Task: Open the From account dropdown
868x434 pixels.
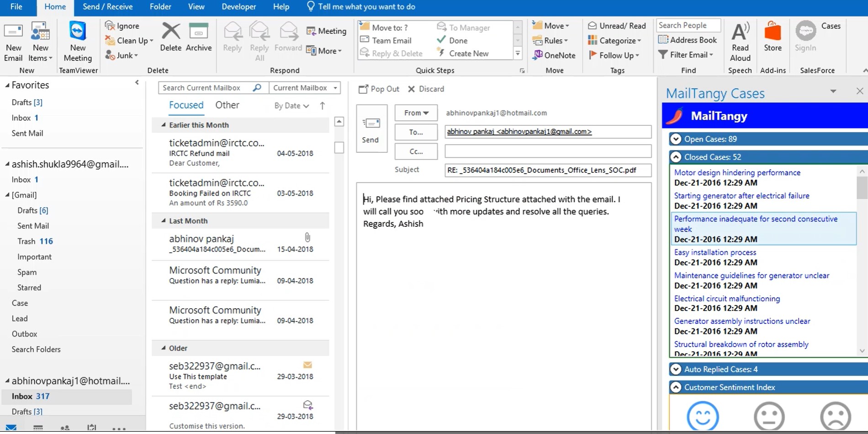Action: click(x=416, y=113)
